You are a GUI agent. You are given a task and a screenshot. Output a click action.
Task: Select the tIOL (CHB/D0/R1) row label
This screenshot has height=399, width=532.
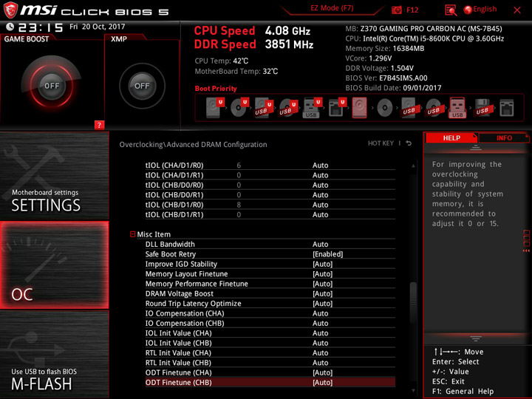pos(174,195)
